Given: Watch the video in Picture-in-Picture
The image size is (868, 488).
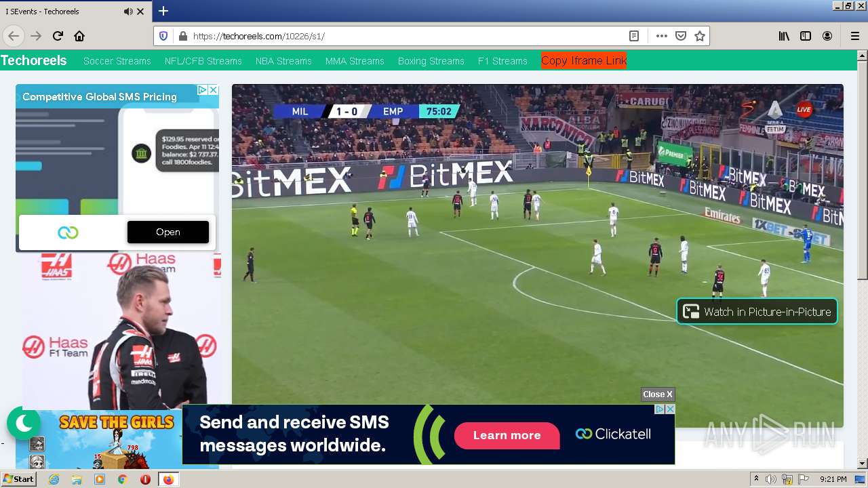Looking at the screenshot, I should pos(757,312).
